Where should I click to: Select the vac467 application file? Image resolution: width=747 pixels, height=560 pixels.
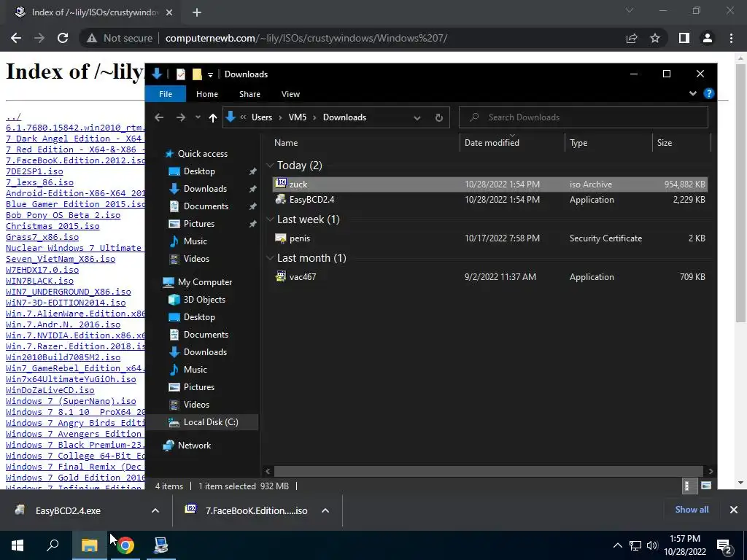(489, 276)
